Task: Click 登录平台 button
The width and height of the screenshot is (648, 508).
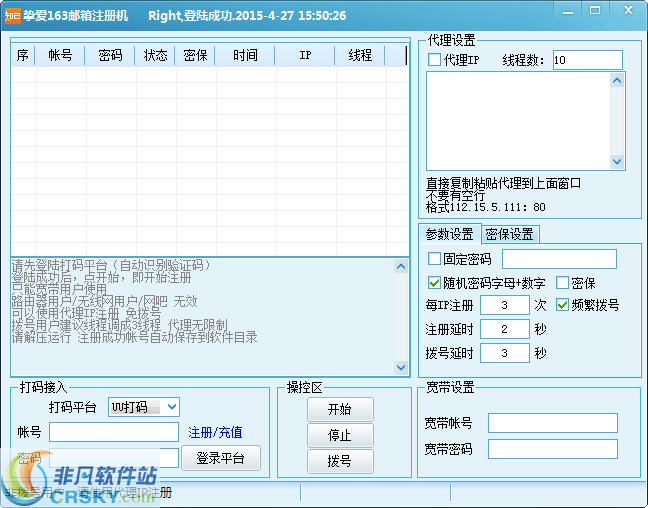Action: coord(221,458)
